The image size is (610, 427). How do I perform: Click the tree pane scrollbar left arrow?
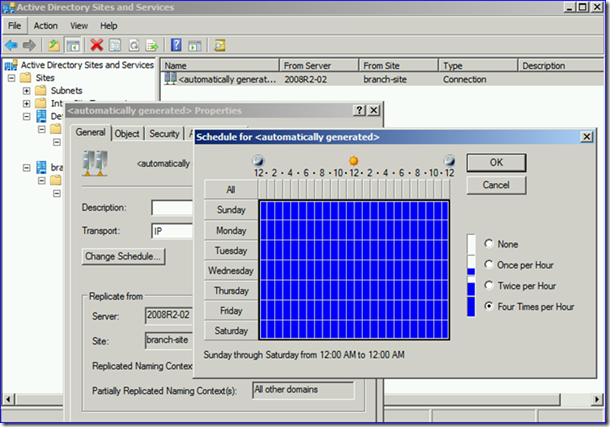pos(9,399)
